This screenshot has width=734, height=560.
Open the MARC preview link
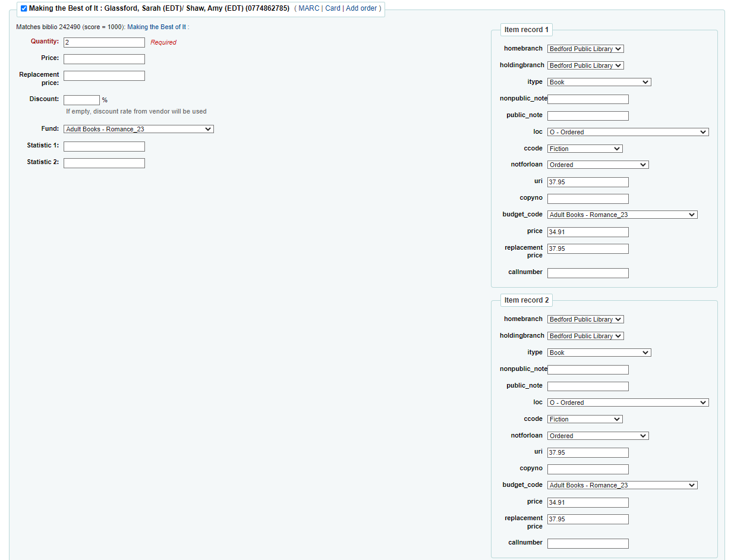[308, 8]
